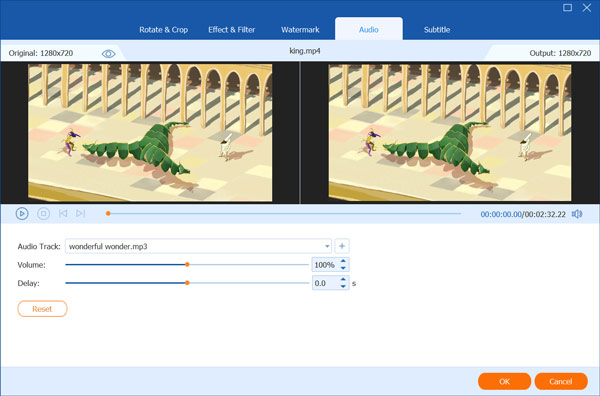
Task: Switch to the Rotate & Crop tab
Action: tap(163, 29)
